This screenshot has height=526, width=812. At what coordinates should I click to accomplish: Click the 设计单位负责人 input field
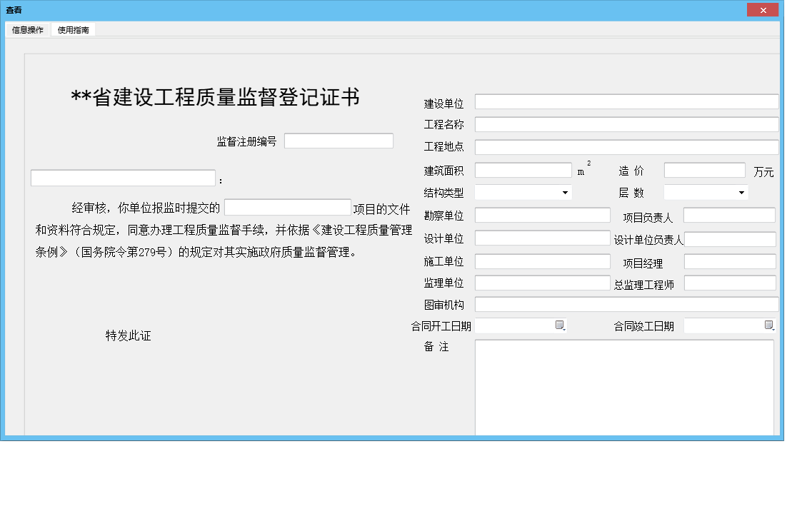click(729, 238)
